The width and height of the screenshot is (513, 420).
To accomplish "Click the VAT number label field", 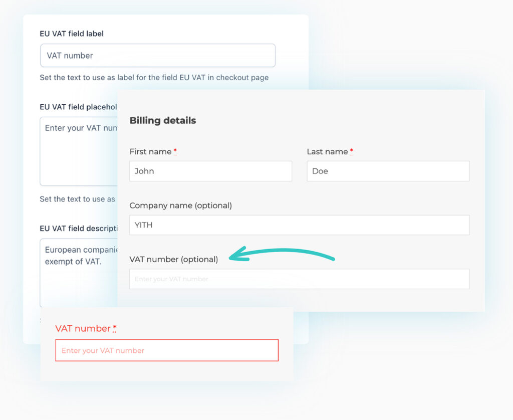I will (157, 55).
